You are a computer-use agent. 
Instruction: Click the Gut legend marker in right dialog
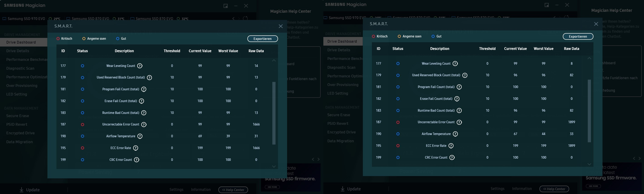click(x=433, y=37)
